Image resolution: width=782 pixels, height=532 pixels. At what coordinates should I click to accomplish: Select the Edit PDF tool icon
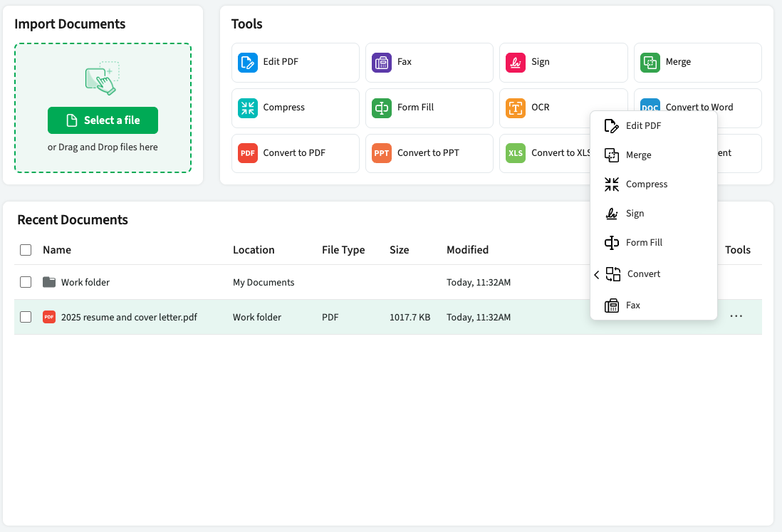pyautogui.click(x=247, y=63)
